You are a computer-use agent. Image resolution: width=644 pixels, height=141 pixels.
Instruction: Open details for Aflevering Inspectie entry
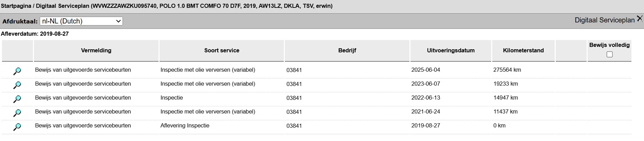point(17,127)
